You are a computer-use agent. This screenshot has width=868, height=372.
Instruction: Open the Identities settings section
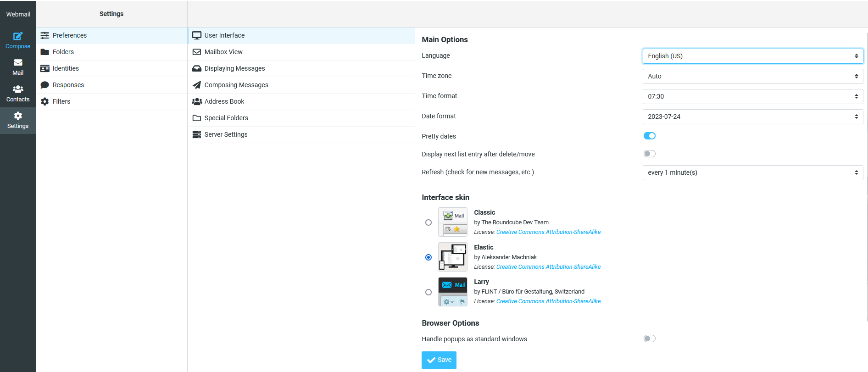66,68
